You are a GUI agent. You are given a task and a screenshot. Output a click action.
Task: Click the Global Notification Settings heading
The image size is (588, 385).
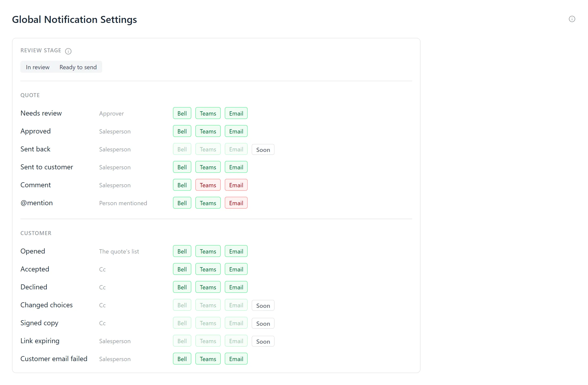(74, 19)
